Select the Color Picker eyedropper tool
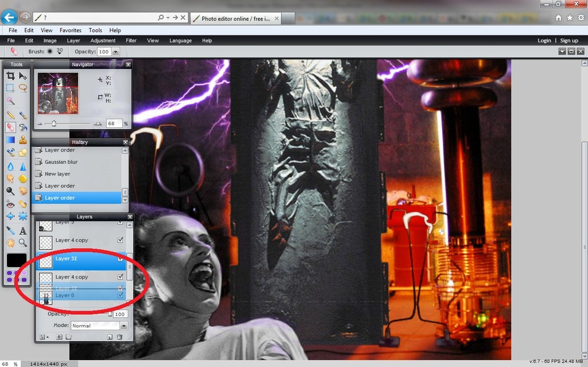The image size is (588, 367). pos(10,230)
